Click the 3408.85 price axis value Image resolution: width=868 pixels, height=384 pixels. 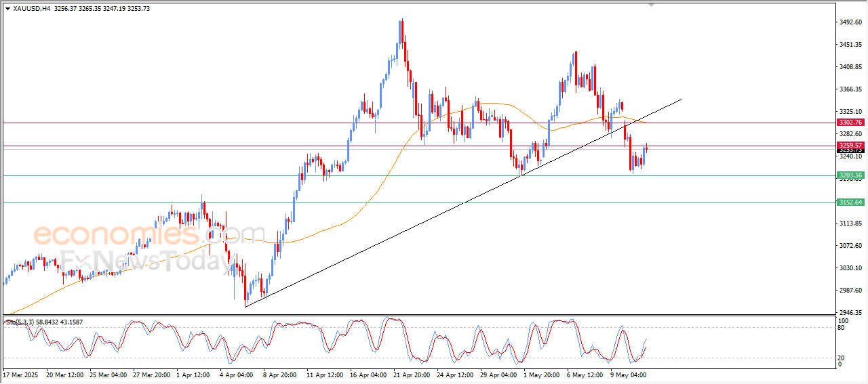tap(851, 67)
